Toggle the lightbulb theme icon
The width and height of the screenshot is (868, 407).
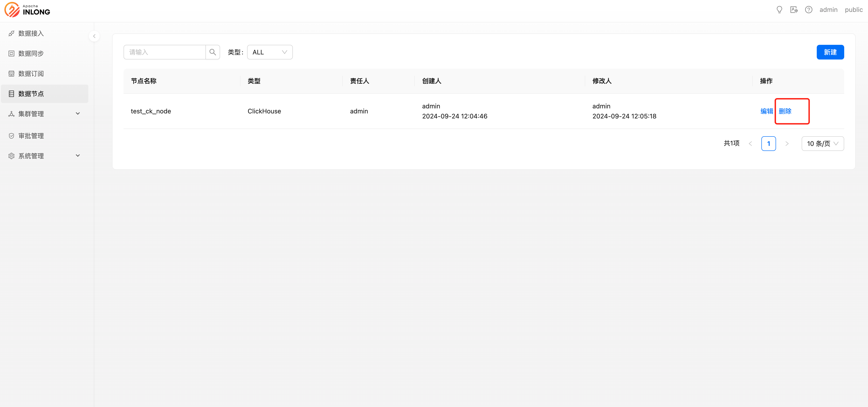click(779, 9)
